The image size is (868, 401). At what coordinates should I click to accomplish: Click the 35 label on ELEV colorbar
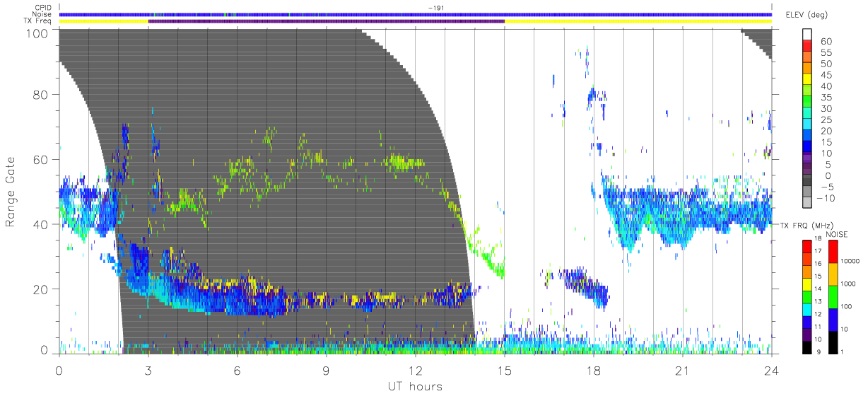click(x=826, y=98)
